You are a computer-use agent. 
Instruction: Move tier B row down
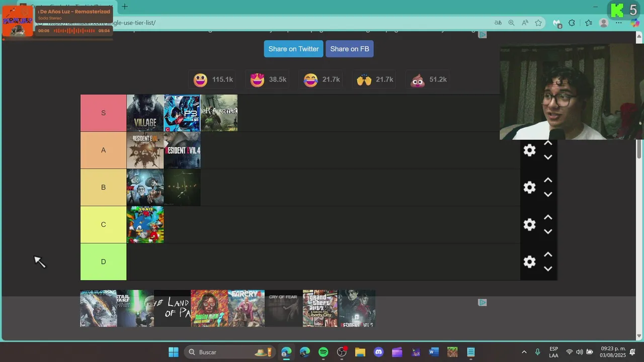pyautogui.click(x=548, y=194)
